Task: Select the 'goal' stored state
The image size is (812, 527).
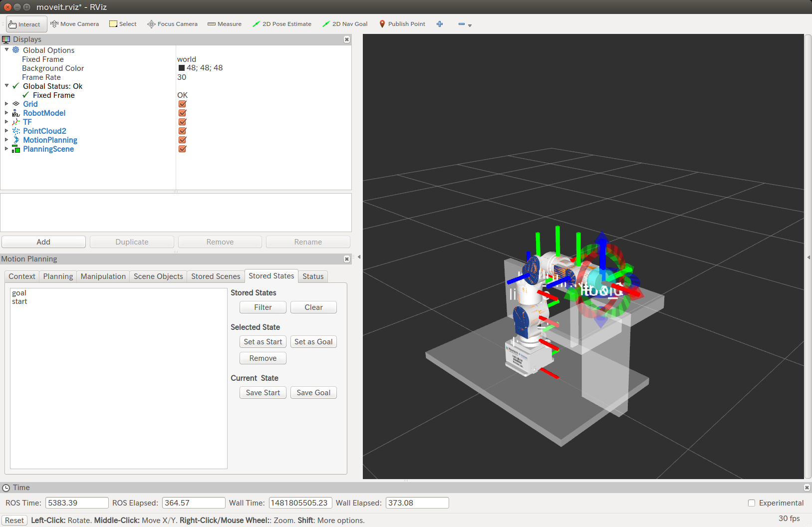Action: point(19,293)
